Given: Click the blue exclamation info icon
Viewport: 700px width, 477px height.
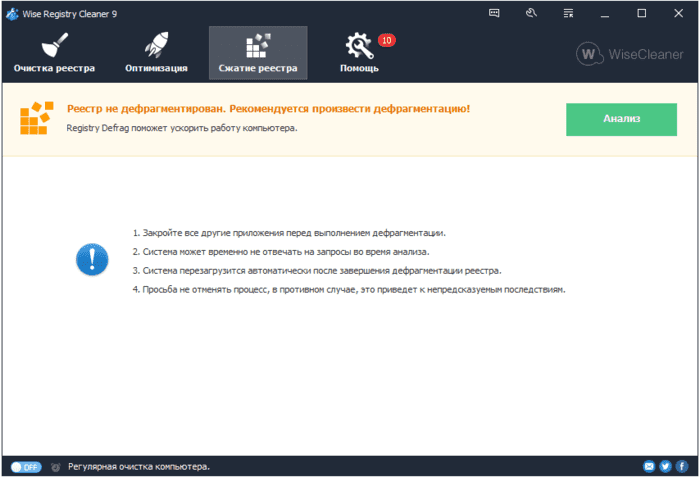Looking at the screenshot, I should pos(92,260).
